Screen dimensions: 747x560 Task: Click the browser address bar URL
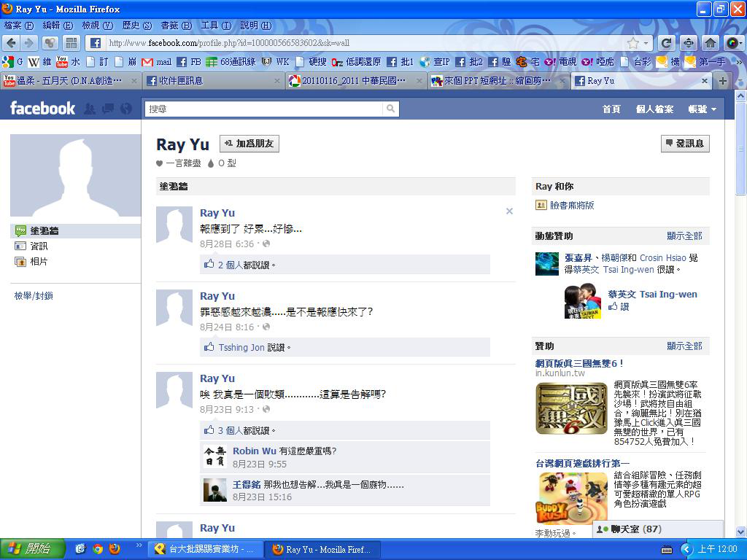click(228, 43)
